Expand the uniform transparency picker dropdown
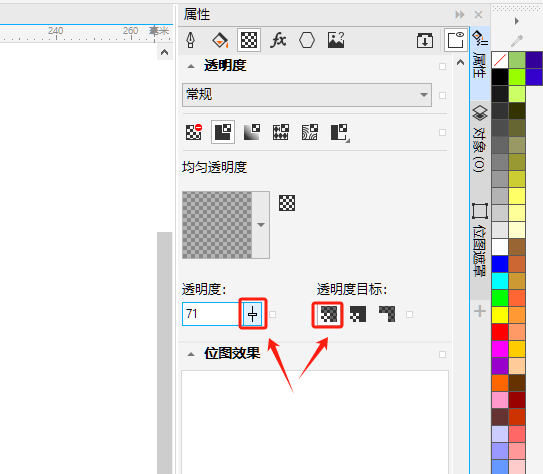543x474 pixels. click(x=261, y=225)
